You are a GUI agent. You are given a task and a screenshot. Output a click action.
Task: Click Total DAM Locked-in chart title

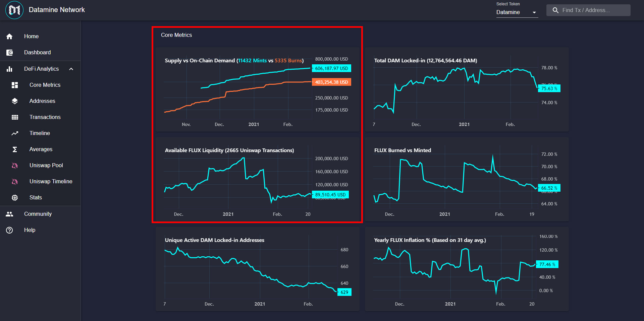pos(426,61)
